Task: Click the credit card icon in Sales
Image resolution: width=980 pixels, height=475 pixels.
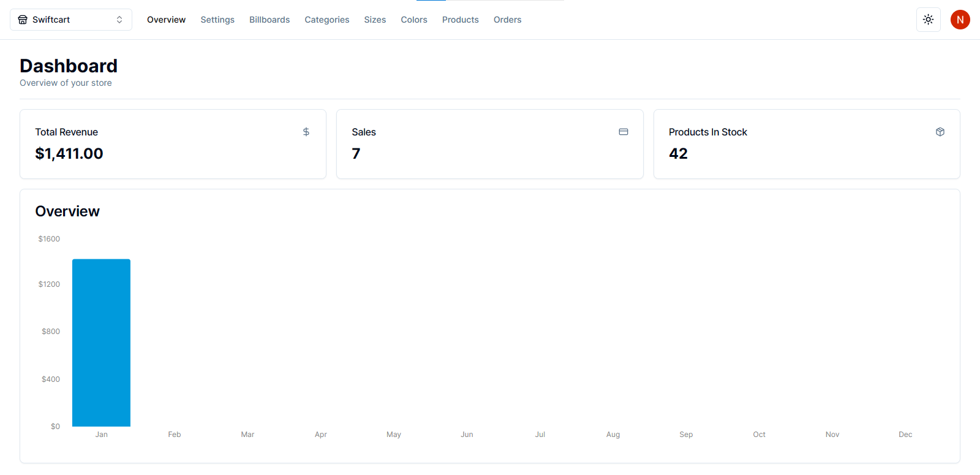Action: pos(624,132)
